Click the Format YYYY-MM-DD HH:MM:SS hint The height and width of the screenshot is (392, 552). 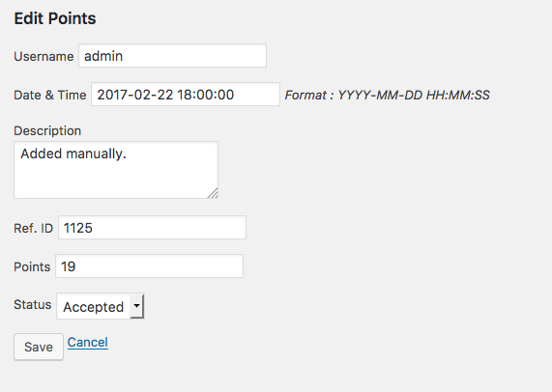pyautogui.click(x=388, y=95)
